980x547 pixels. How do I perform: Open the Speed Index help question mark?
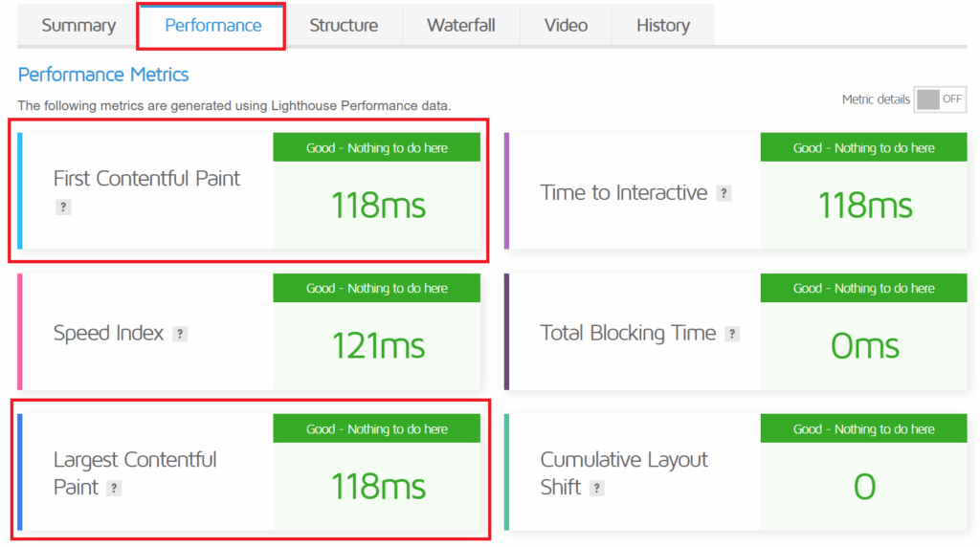[x=180, y=334]
